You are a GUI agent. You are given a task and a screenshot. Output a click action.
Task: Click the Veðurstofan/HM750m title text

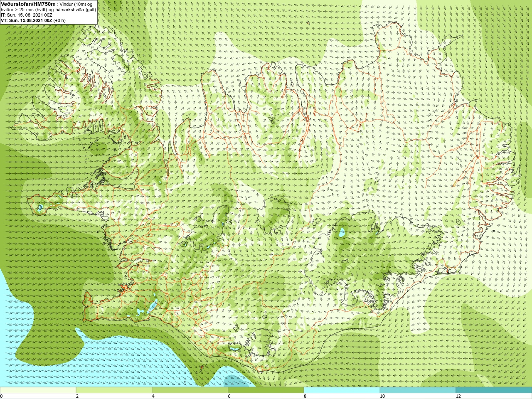pos(29,4)
